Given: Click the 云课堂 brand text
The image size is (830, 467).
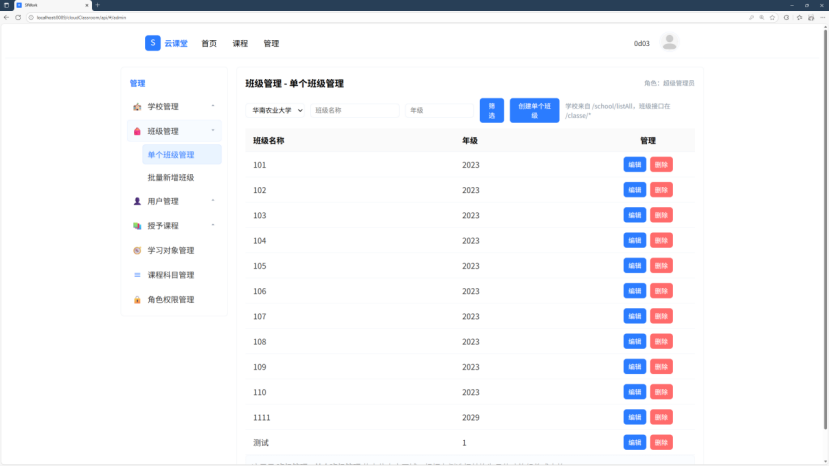Looking at the screenshot, I should (x=176, y=43).
